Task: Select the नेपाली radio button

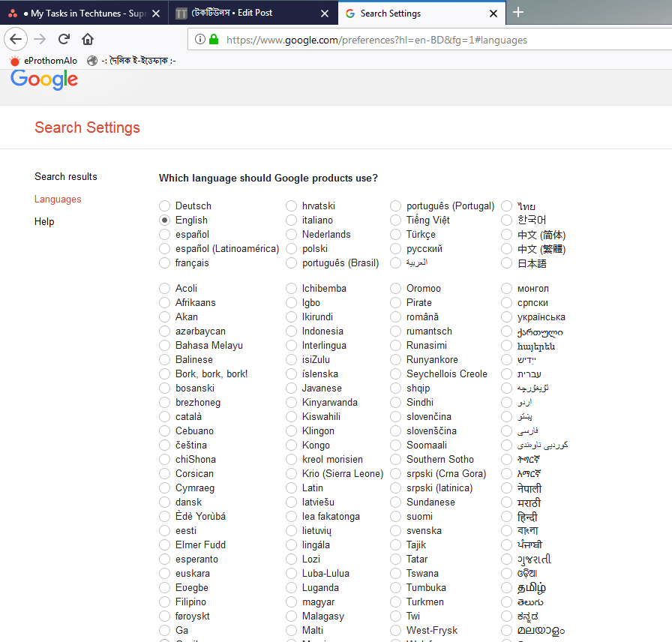Action: click(x=506, y=487)
